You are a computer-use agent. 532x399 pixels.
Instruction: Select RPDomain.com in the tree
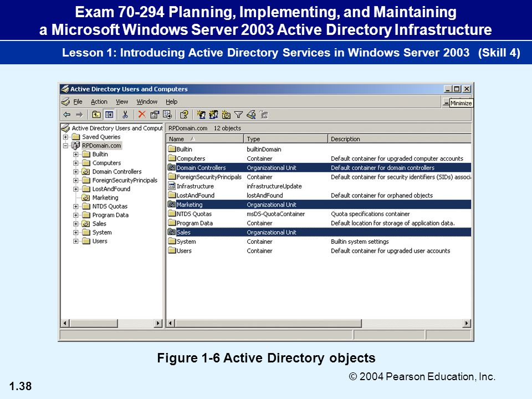[101, 146]
